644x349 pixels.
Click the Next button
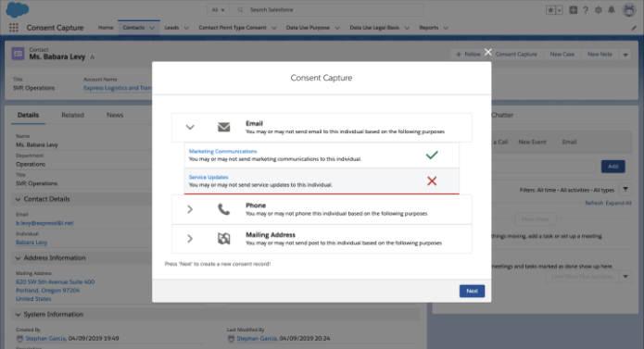[x=472, y=291]
